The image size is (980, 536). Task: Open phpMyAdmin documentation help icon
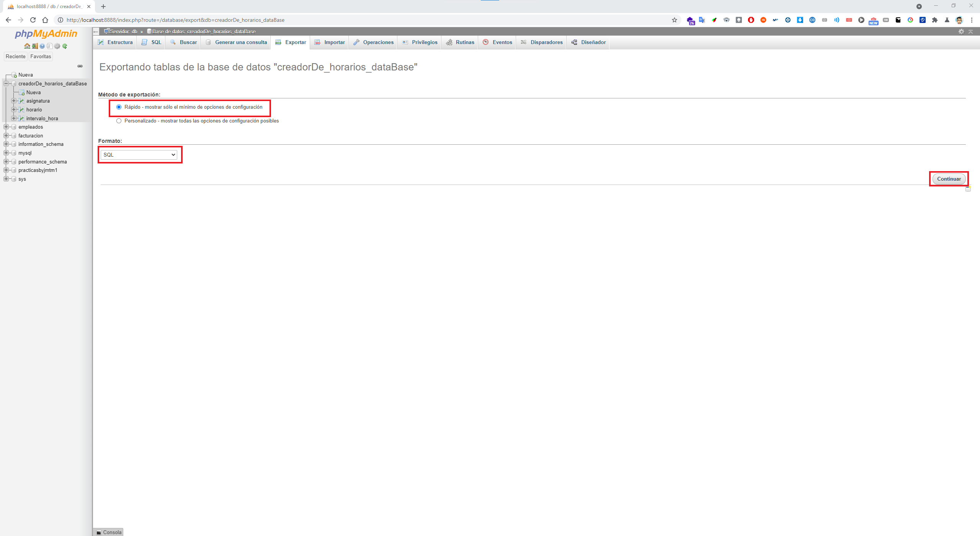[x=42, y=46]
